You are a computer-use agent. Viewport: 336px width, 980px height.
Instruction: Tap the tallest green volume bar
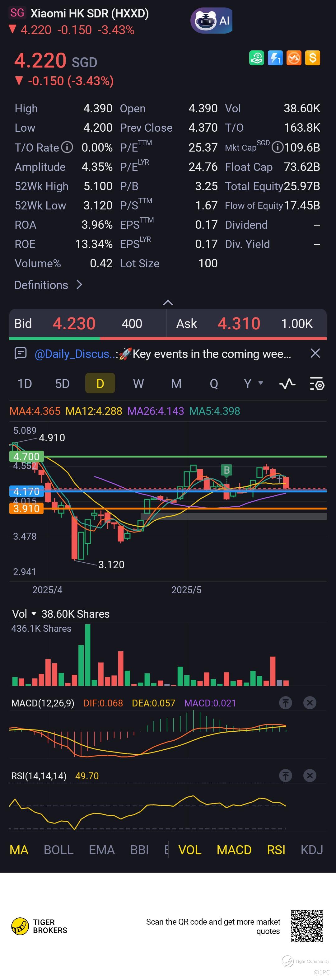[87, 655]
